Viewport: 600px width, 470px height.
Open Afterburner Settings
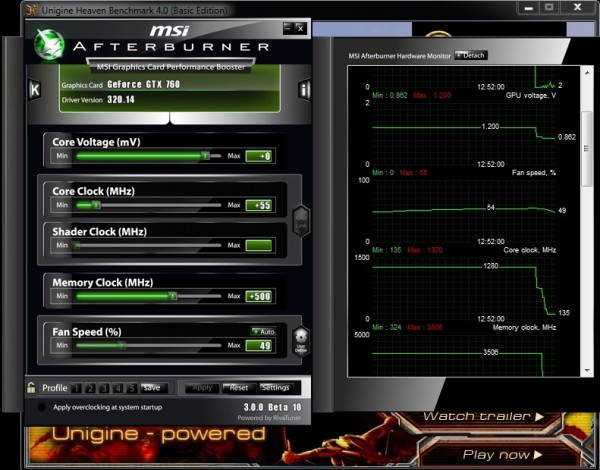(276, 388)
